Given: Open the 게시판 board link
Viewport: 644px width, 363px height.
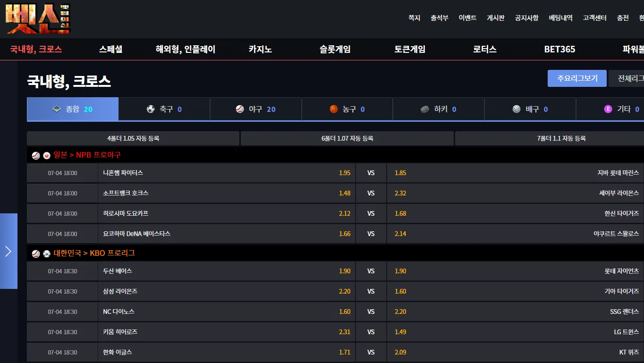Looking at the screenshot, I should [x=496, y=18].
